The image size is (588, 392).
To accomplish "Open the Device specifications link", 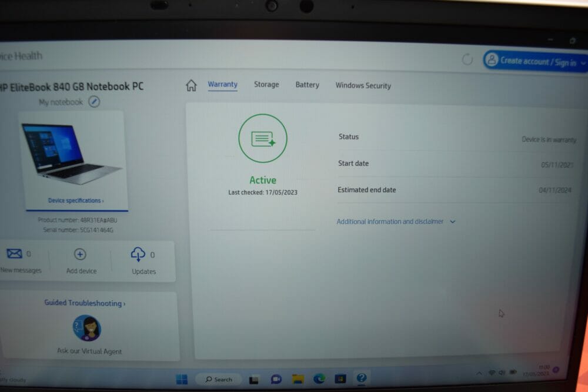I will pos(76,200).
